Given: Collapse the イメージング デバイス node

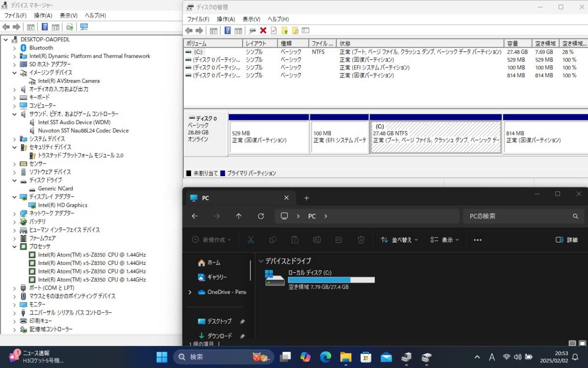Looking at the screenshot, I should click(15, 73).
